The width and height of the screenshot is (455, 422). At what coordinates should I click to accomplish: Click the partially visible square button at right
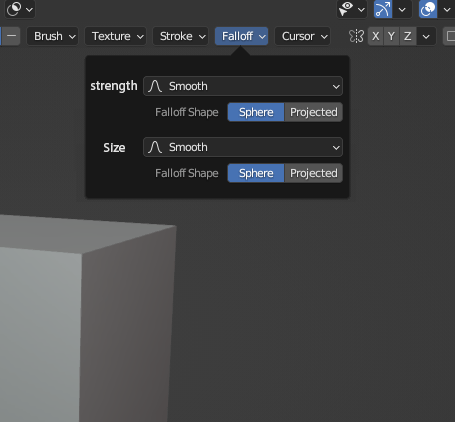click(x=449, y=36)
